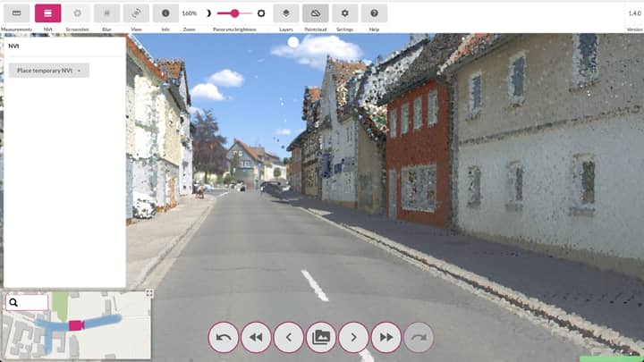Go to next panorama with right chevron
This screenshot has height=362, width=644.
[353, 337]
